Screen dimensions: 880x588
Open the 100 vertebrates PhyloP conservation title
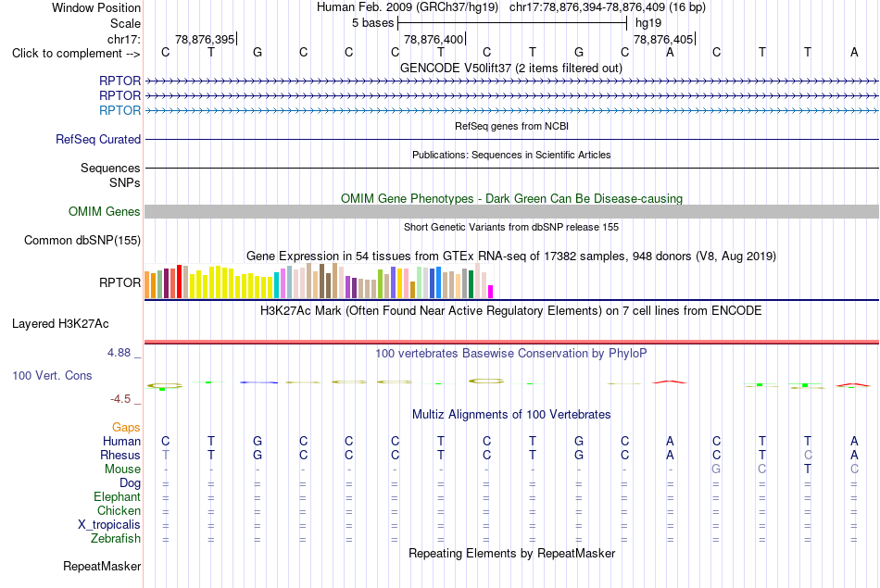coord(511,354)
